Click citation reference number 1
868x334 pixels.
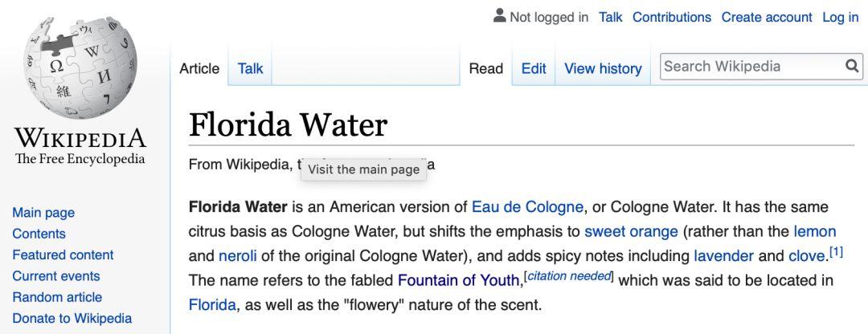pyautogui.click(x=836, y=252)
